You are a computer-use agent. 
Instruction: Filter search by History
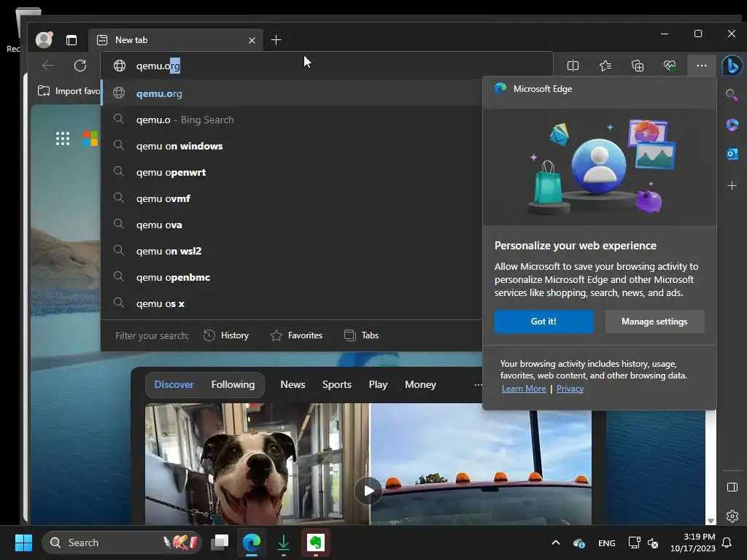coord(226,335)
